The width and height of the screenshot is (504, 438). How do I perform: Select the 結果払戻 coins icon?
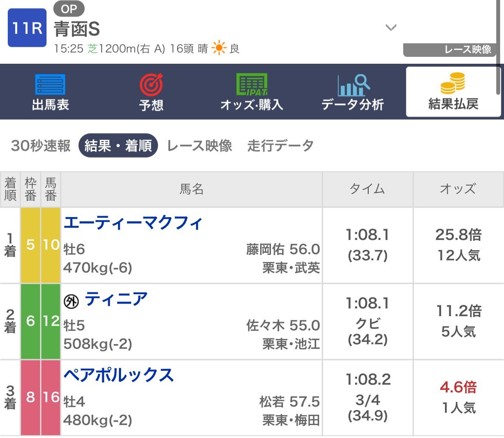[x=453, y=83]
